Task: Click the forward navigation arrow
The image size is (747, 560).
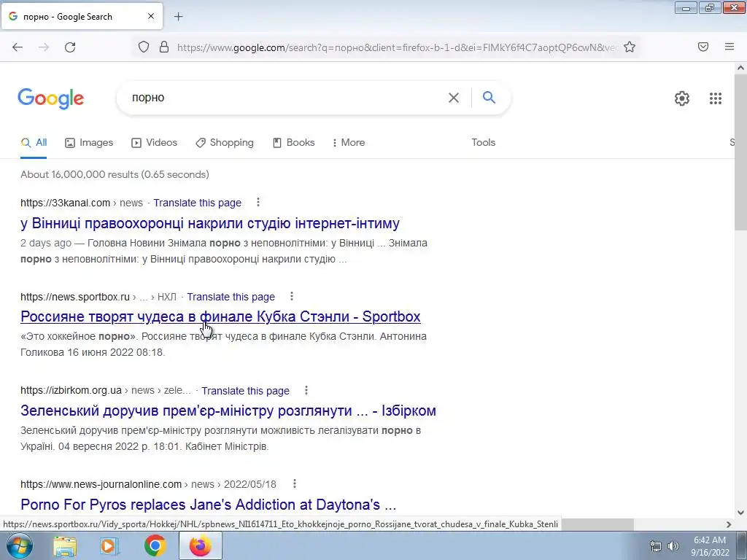Action: click(44, 47)
